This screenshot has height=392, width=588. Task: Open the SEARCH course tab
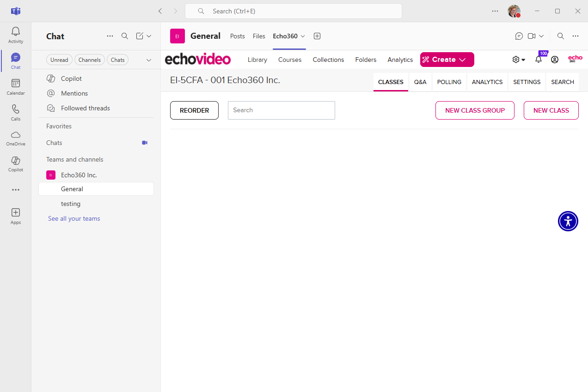[x=563, y=82]
